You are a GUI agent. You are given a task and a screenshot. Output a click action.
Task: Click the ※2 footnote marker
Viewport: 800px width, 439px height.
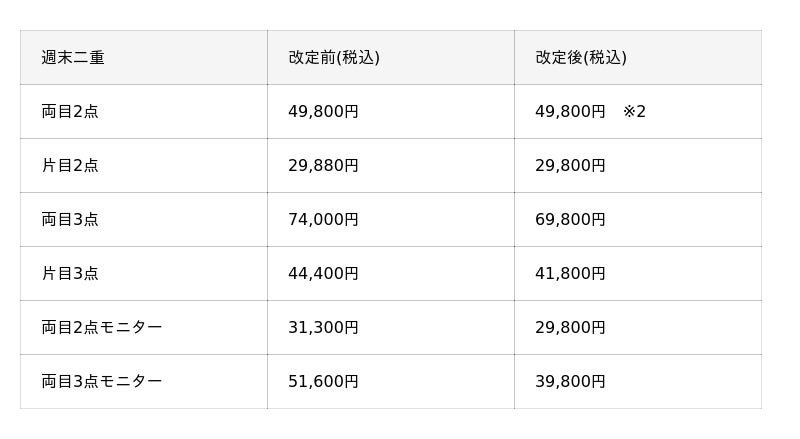(634, 111)
